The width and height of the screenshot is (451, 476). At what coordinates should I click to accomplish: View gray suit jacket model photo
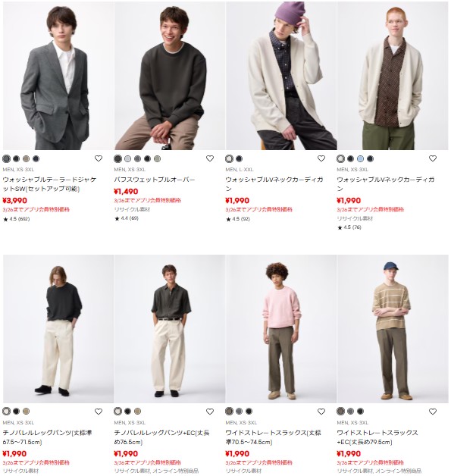[58, 76]
